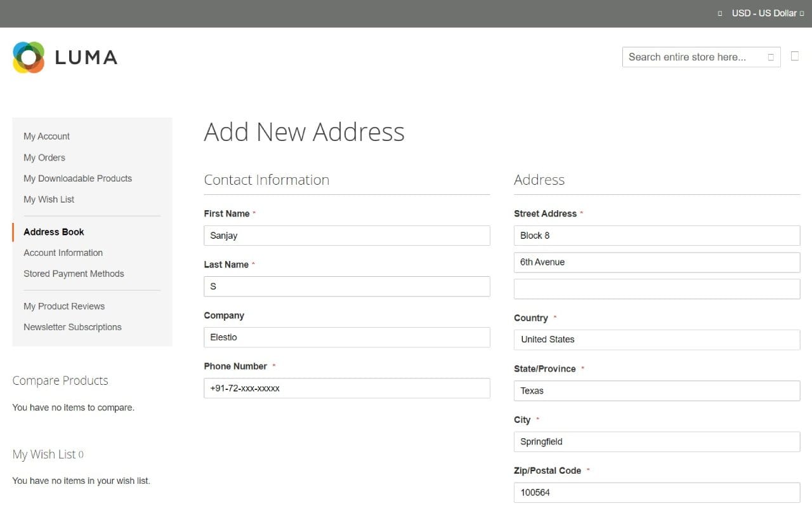Click the search magnifier icon
Viewport: 812px width, 508px height.
click(770, 57)
